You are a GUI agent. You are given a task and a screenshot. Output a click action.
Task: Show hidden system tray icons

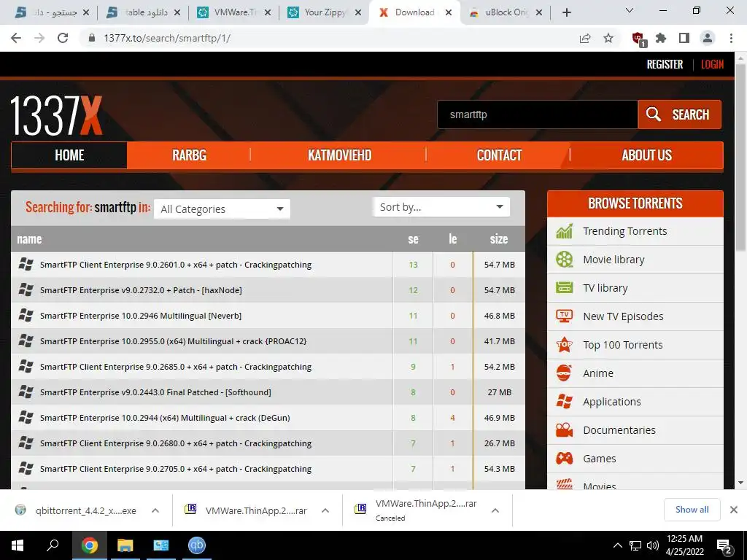[617, 545]
